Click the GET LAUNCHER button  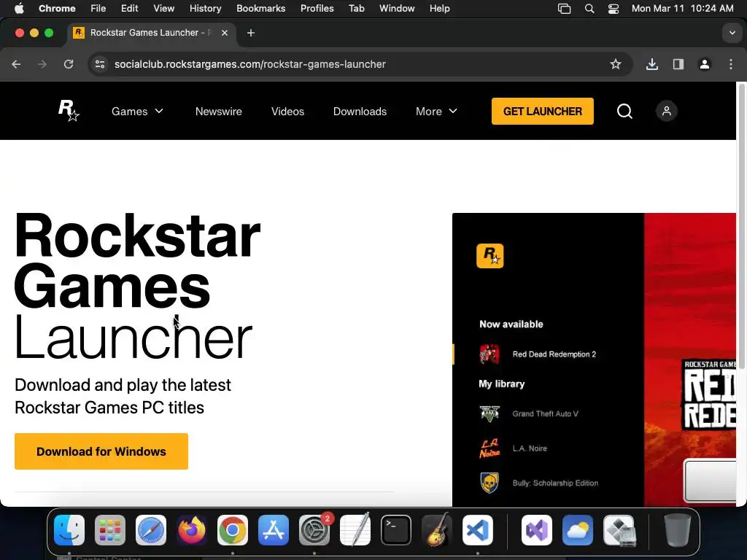[543, 111]
